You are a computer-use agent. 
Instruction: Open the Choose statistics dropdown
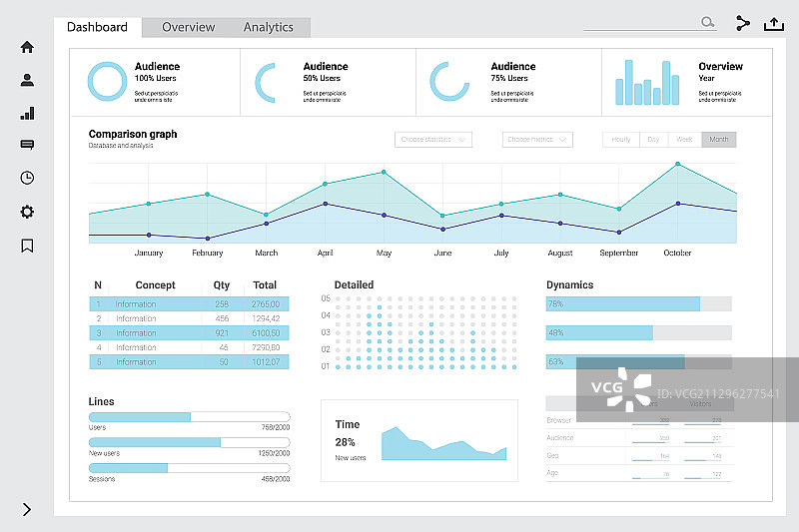[432, 140]
